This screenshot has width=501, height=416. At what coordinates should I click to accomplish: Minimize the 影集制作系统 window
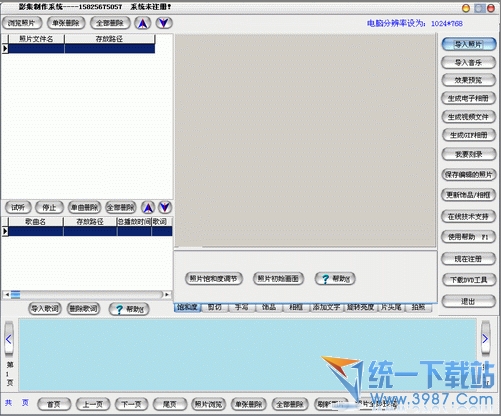pos(466,8)
